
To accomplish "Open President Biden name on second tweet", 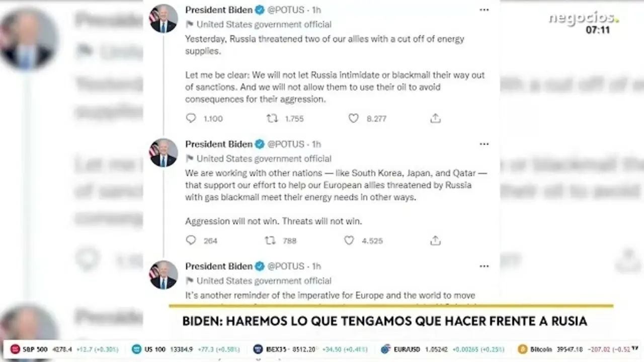I will coord(219,144).
